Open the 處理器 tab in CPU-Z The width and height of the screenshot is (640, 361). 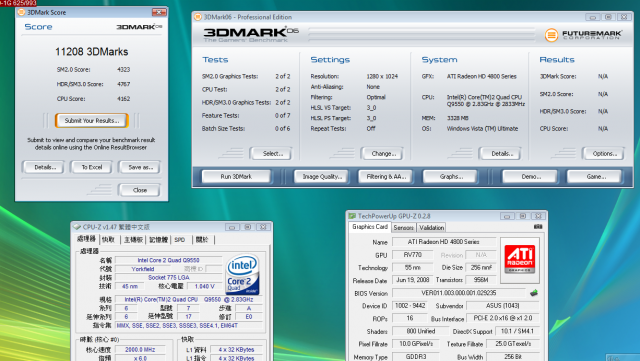(87, 239)
